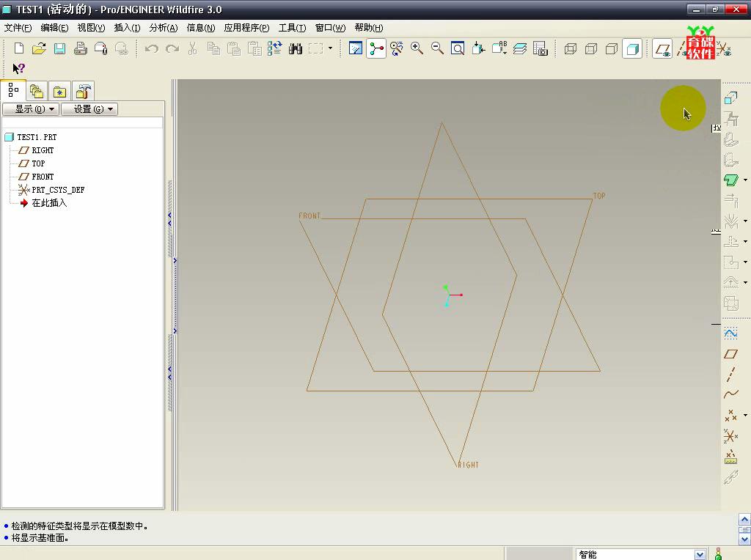The image size is (751, 560).
Task: Click the first icon on the right feature toolbar
Action: 730,98
